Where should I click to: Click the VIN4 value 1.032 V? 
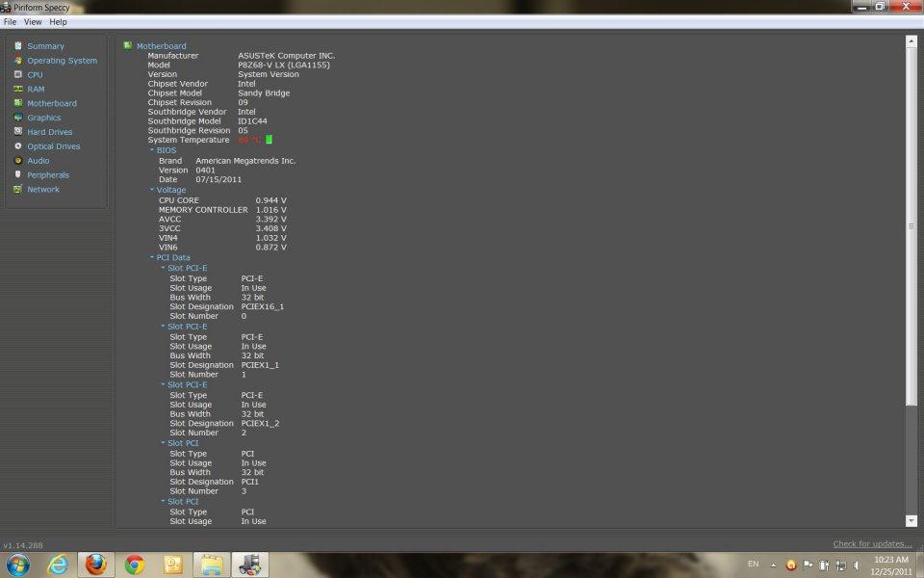click(271, 238)
